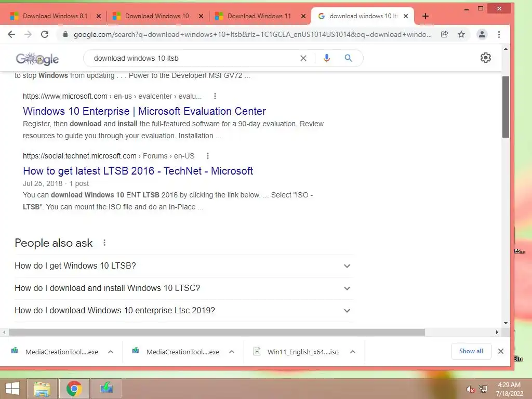Open People also ask options menu
Screen dimensions: 532x399
104,243
